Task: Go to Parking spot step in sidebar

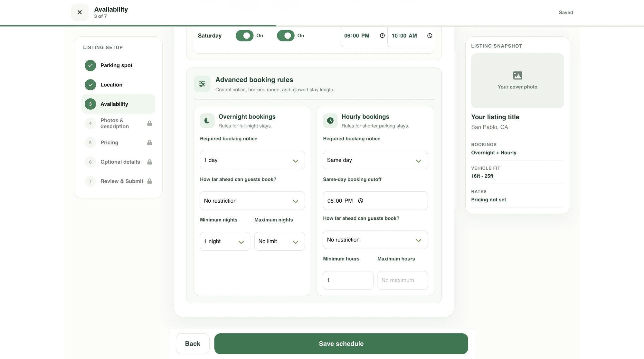Action: [x=118, y=65]
